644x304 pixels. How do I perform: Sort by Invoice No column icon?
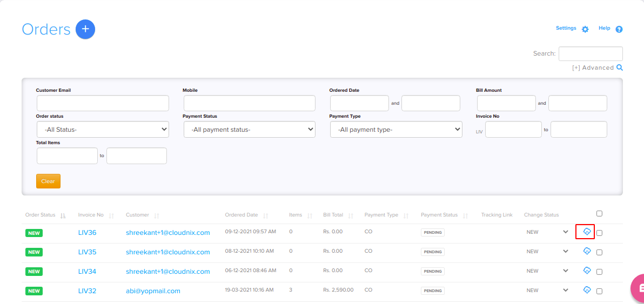pos(111,215)
